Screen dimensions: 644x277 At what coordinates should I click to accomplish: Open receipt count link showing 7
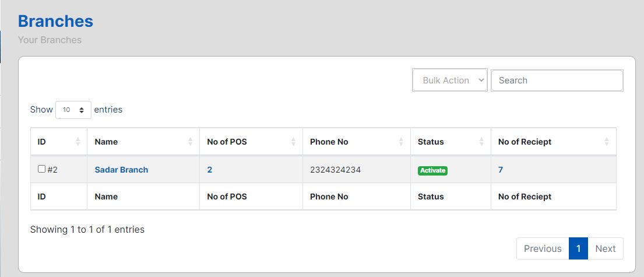(x=501, y=170)
